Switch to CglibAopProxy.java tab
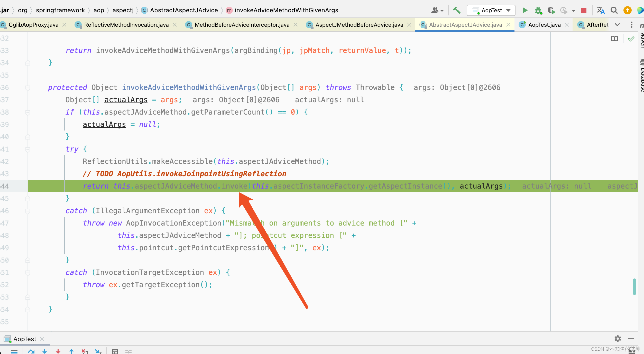 pos(33,25)
